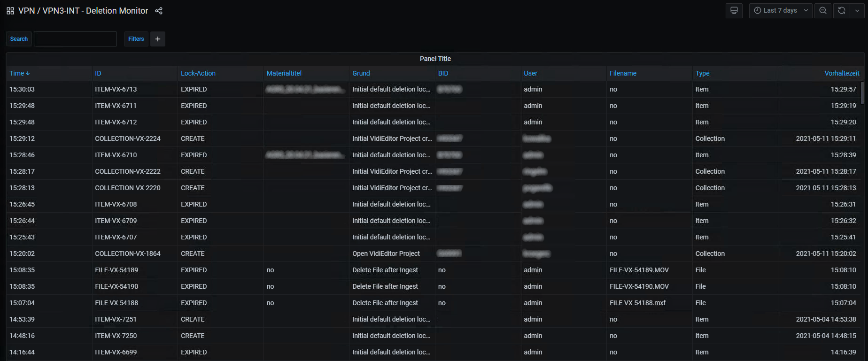Click into the Search text field
This screenshot has height=361, width=868.
coord(75,39)
